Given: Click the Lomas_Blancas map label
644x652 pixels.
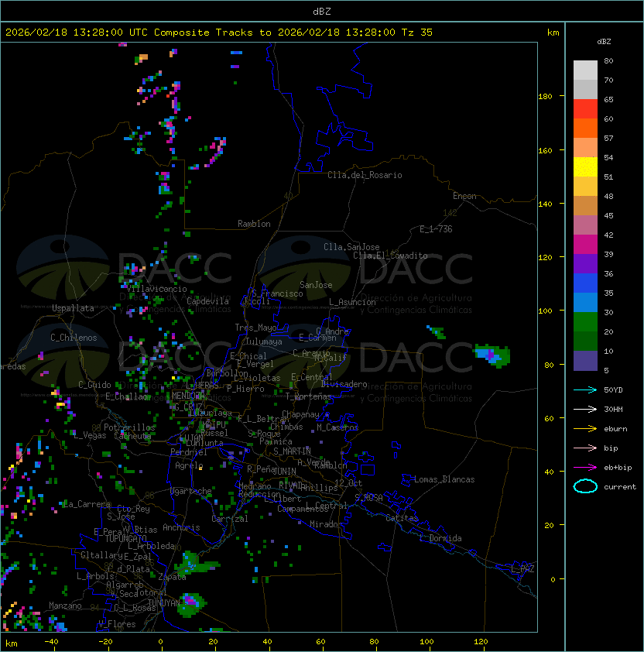Looking at the screenshot, I should click(444, 479).
